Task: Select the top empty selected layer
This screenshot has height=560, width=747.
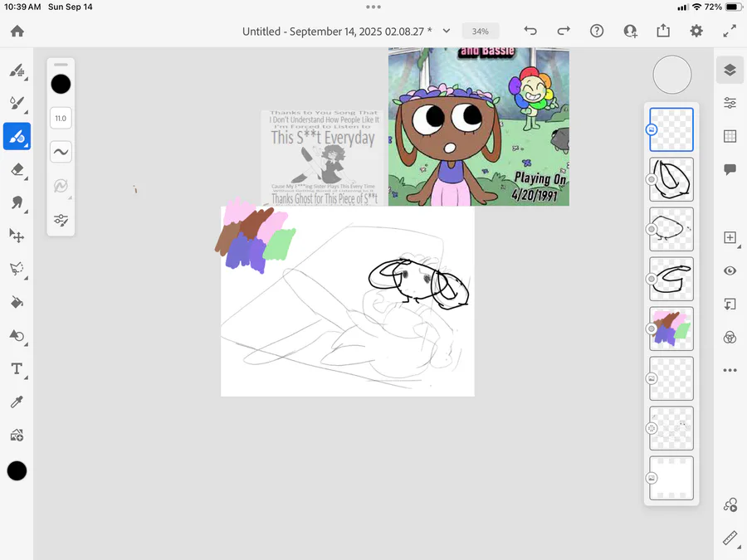Action: coord(671,129)
